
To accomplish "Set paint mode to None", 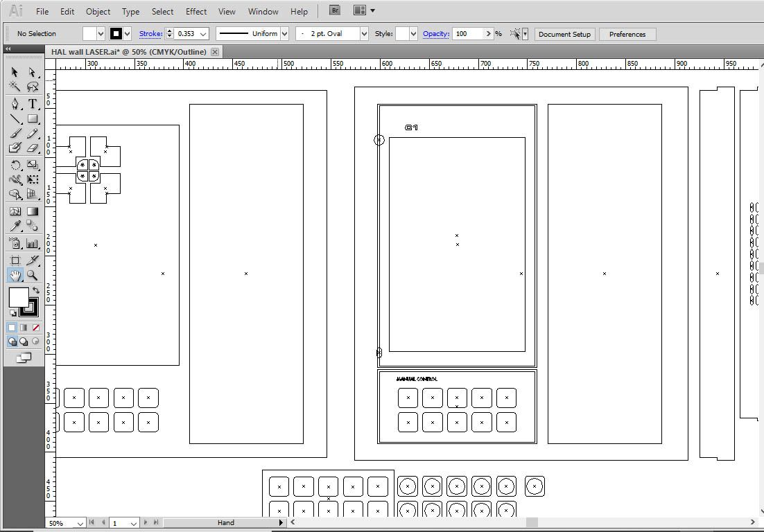I will (35, 328).
